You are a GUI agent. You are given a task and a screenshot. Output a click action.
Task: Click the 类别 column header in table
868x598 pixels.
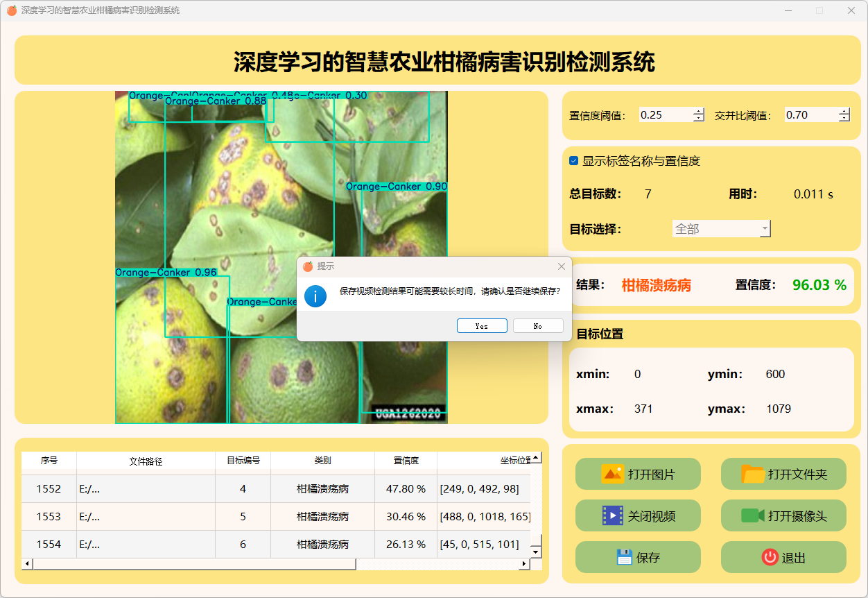(322, 461)
